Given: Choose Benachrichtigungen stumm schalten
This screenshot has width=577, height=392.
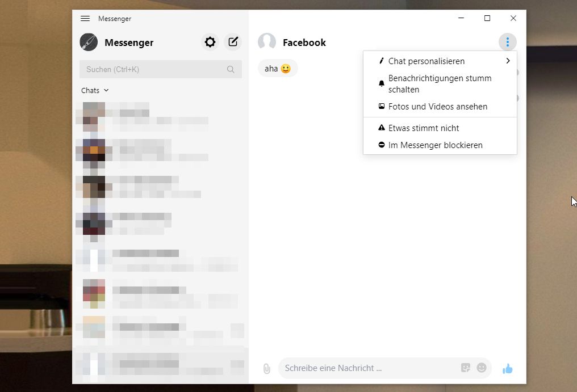Looking at the screenshot, I should 440,84.
